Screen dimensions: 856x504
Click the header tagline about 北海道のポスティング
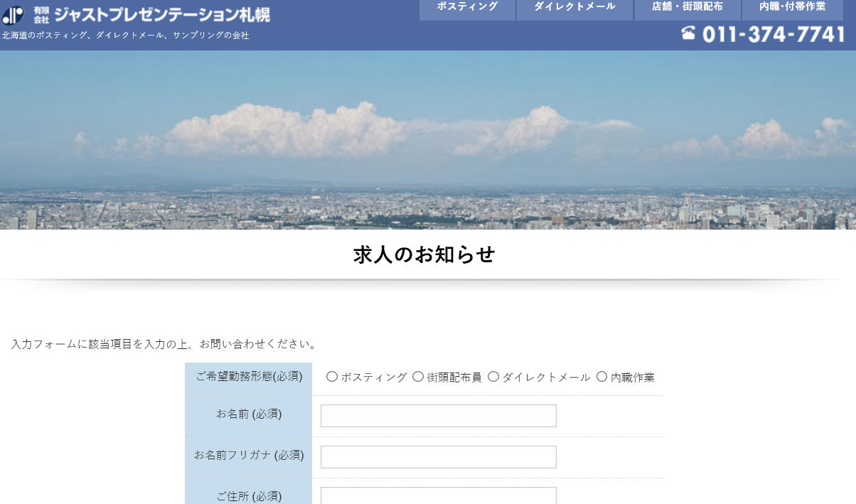126,36
